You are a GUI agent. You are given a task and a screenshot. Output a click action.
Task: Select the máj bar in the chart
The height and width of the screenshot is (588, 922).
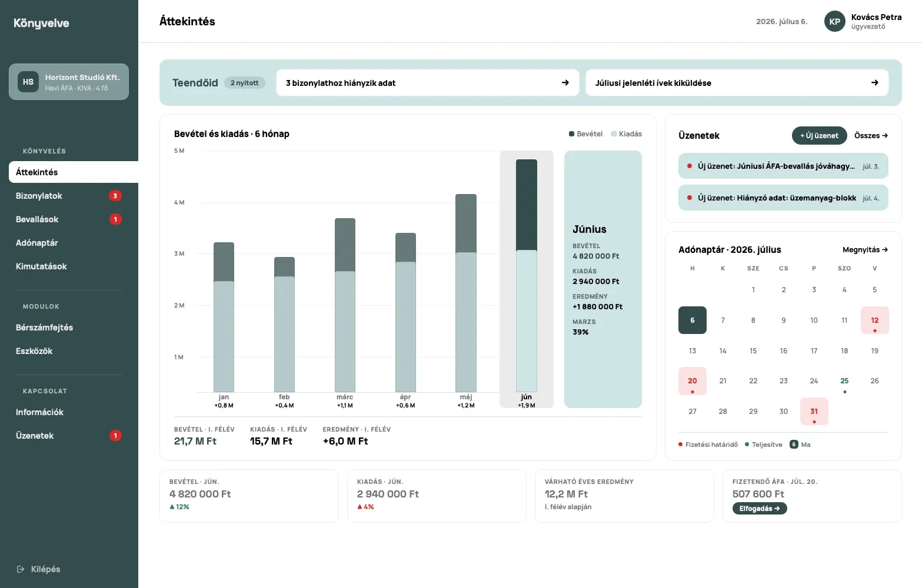point(466,293)
